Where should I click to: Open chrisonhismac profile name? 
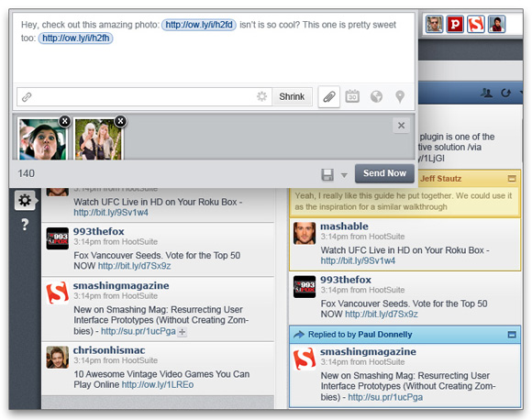pos(109,350)
